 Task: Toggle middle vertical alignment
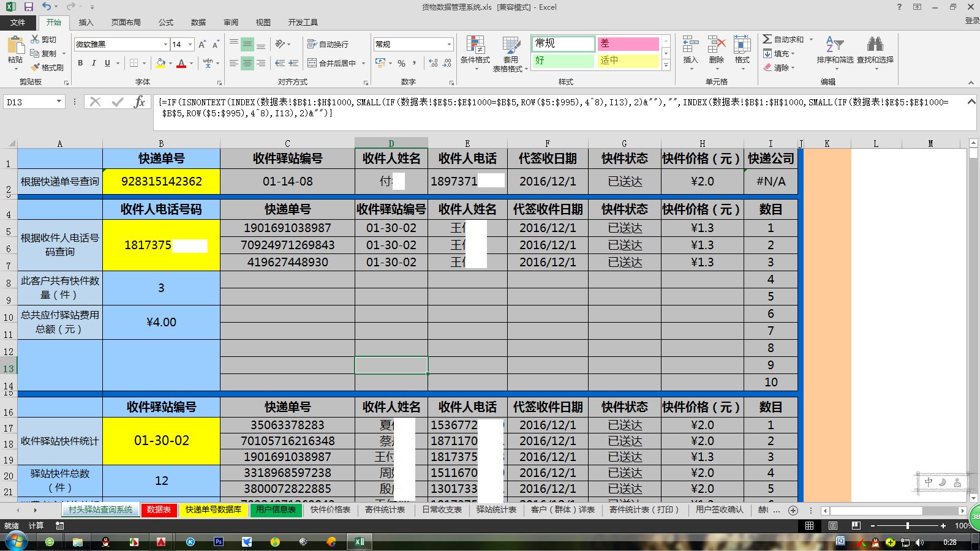(x=247, y=44)
